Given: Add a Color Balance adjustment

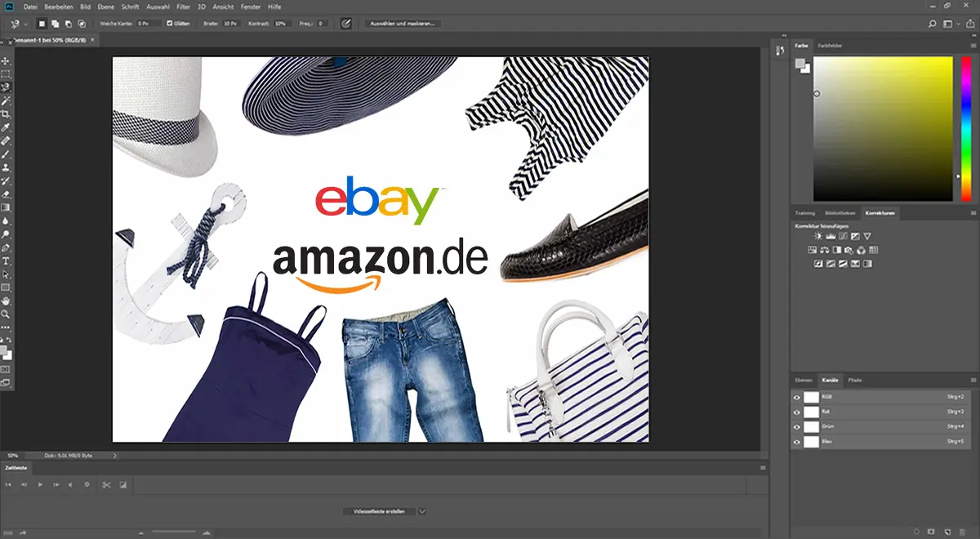Looking at the screenshot, I should [x=826, y=250].
